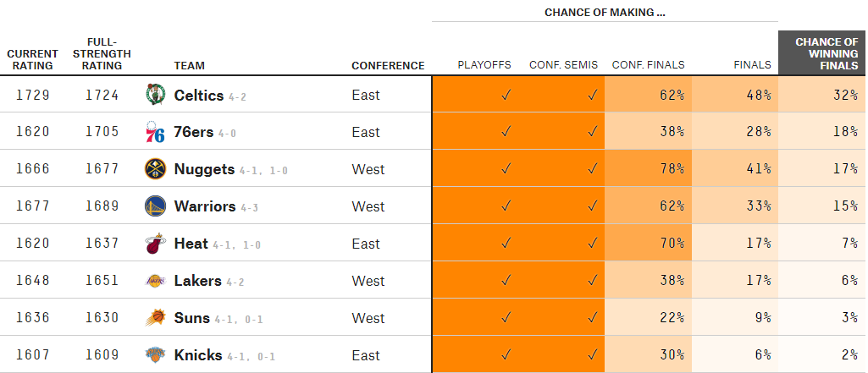The height and width of the screenshot is (373, 868).
Task: Click the Heat flaming ball logo
Action: [155, 244]
